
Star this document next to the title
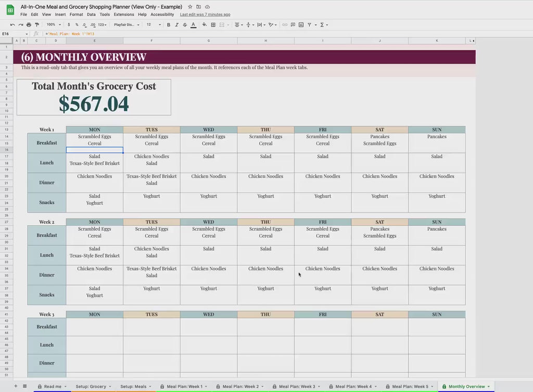190,7
